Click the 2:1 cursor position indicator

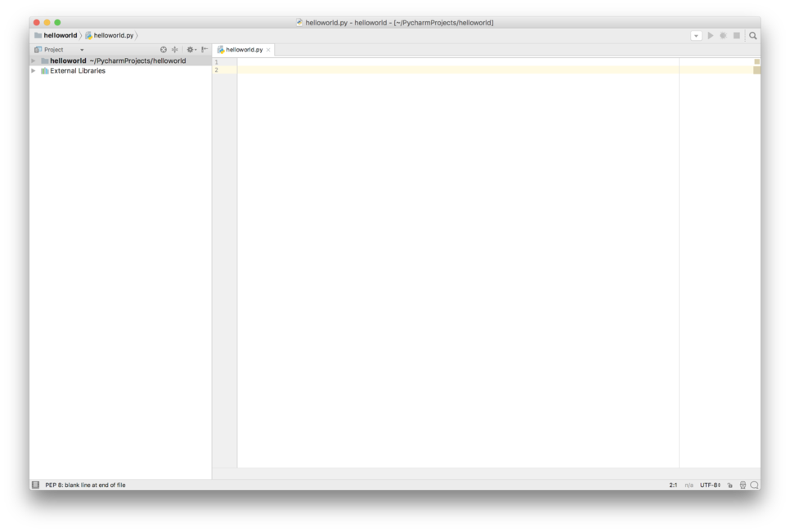(673, 485)
